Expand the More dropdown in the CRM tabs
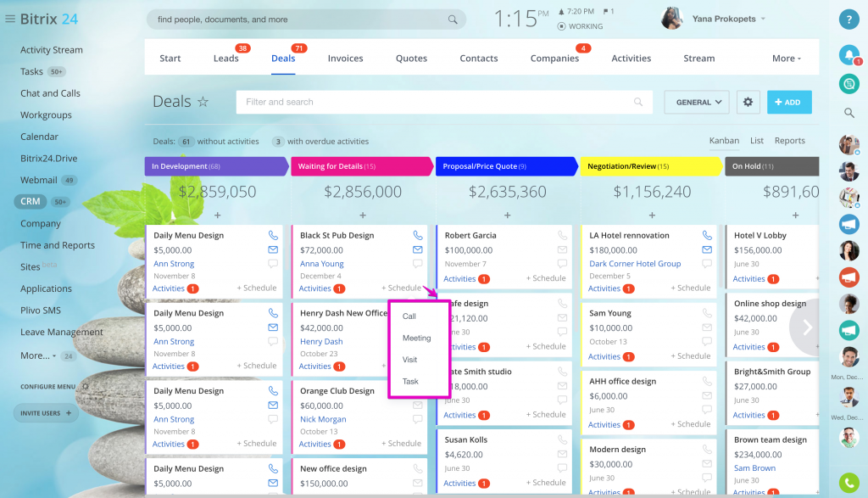 (786, 59)
